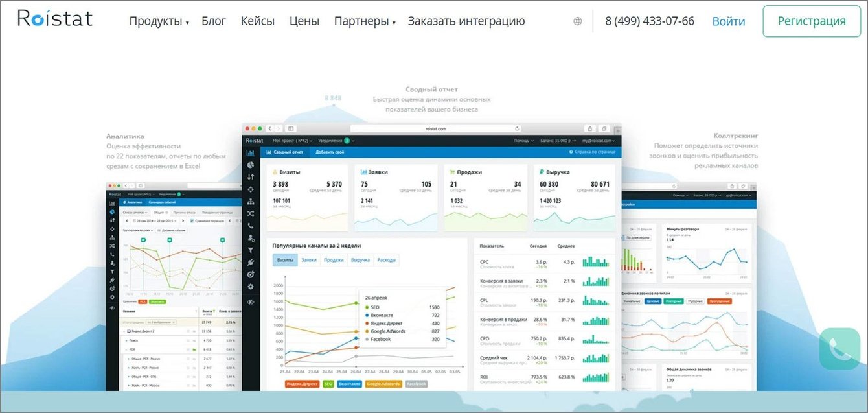Switch chart to Продажи tab
The width and height of the screenshot is (868, 413).
tap(334, 260)
